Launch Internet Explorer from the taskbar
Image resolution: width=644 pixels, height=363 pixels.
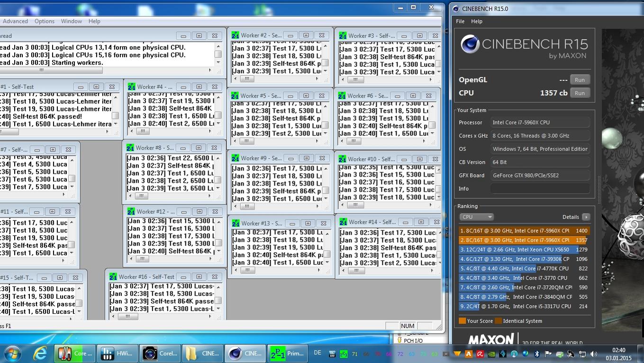40,353
